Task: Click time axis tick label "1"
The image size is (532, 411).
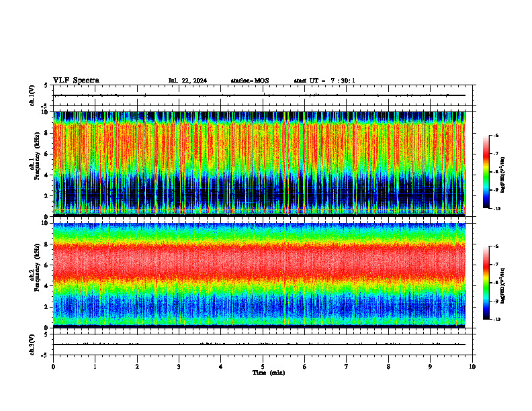Action: click(95, 367)
